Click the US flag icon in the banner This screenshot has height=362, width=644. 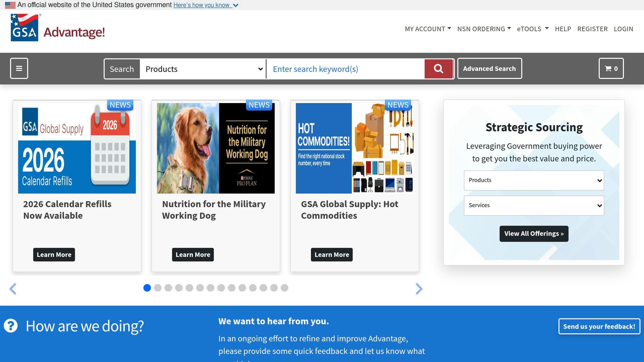click(10, 5)
